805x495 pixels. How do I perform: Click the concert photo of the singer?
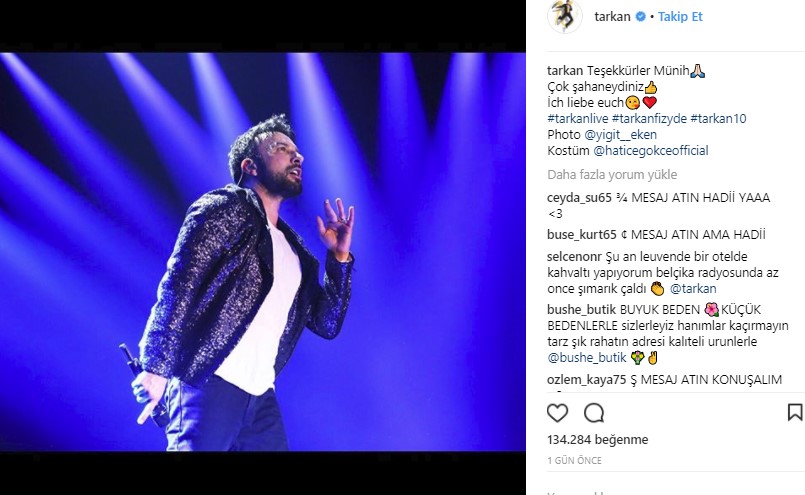(x=262, y=252)
